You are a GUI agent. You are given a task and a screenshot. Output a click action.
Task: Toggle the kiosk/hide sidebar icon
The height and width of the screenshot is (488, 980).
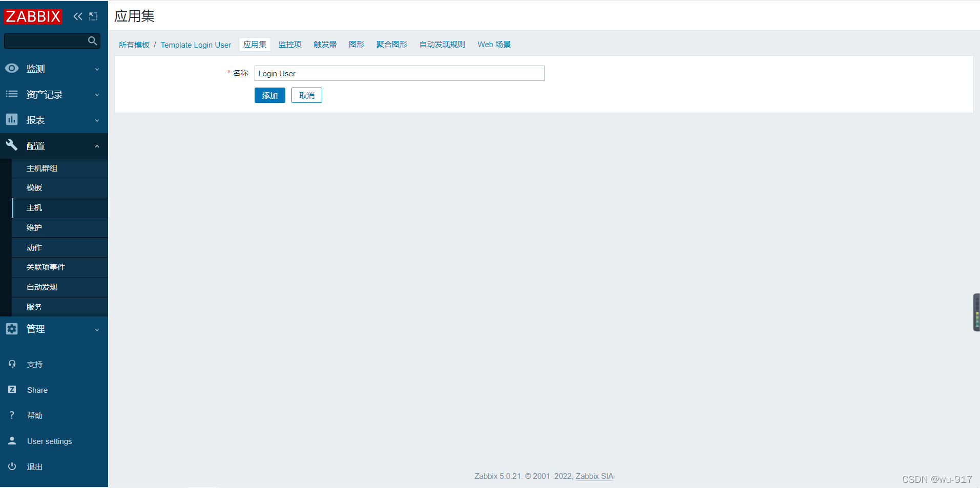coord(93,16)
